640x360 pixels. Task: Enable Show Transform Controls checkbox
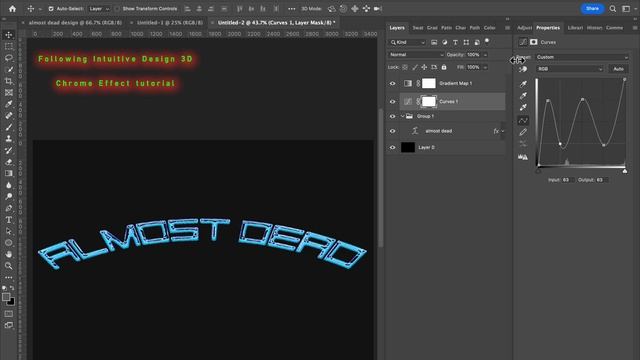click(117, 9)
